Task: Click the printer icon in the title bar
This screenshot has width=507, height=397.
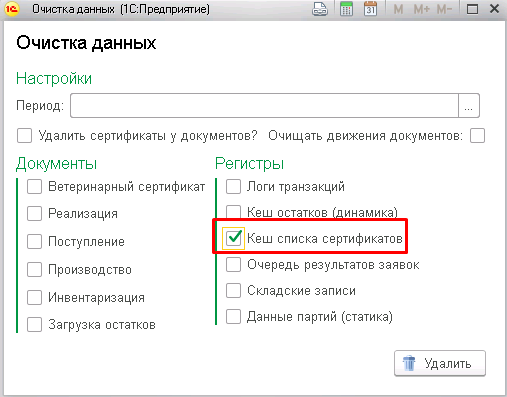Action: click(x=319, y=9)
